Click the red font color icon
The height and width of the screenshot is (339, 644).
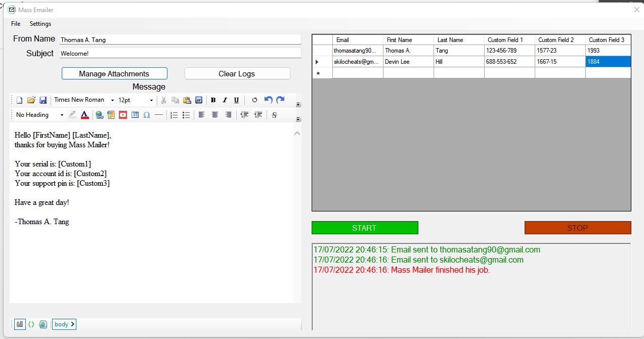85,115
